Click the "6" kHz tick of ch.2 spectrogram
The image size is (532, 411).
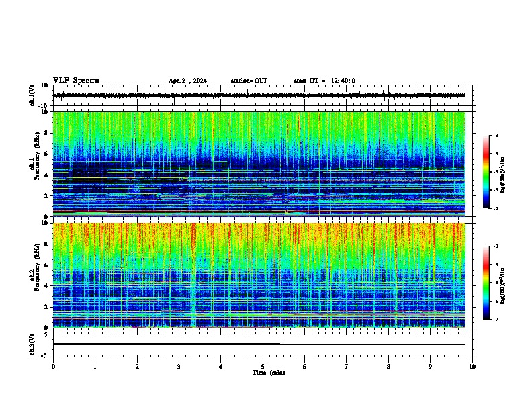(46, 265)
